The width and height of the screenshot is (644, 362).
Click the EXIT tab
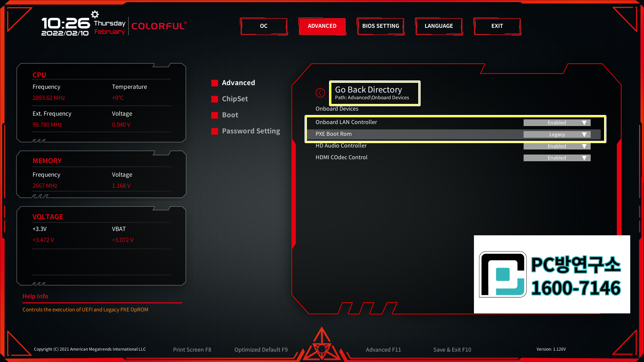pos(497,26)
